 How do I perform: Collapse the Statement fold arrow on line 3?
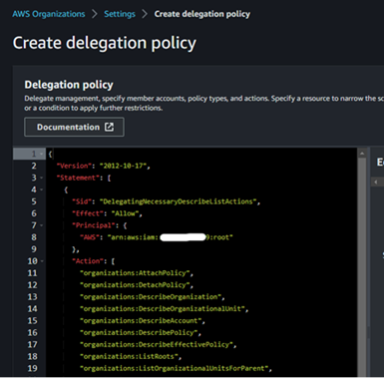[x=41, y=178]
